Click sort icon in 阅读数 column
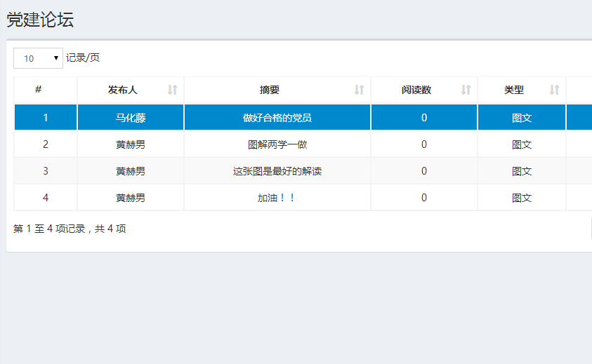This screenshot has width=592, height=364. (466, 90)
